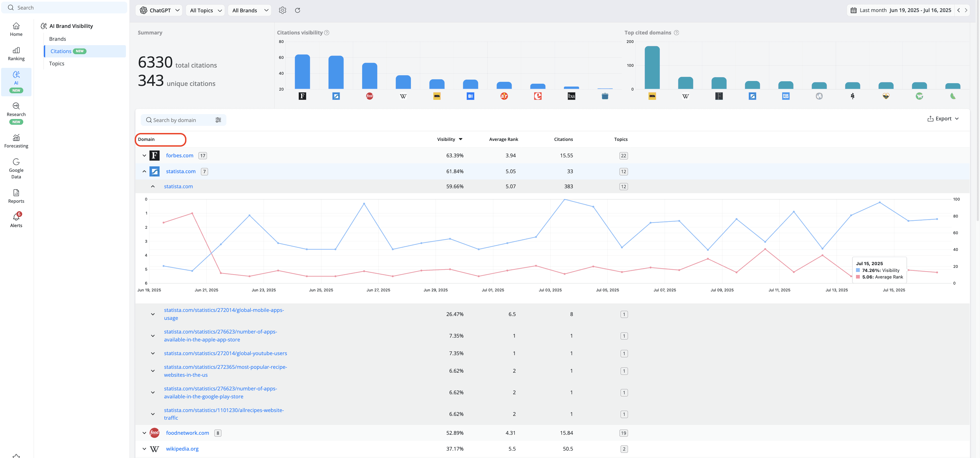The image size is (980, 458).
Task: Click the global Search box in sidebar
Action: [x=64, y=8]
